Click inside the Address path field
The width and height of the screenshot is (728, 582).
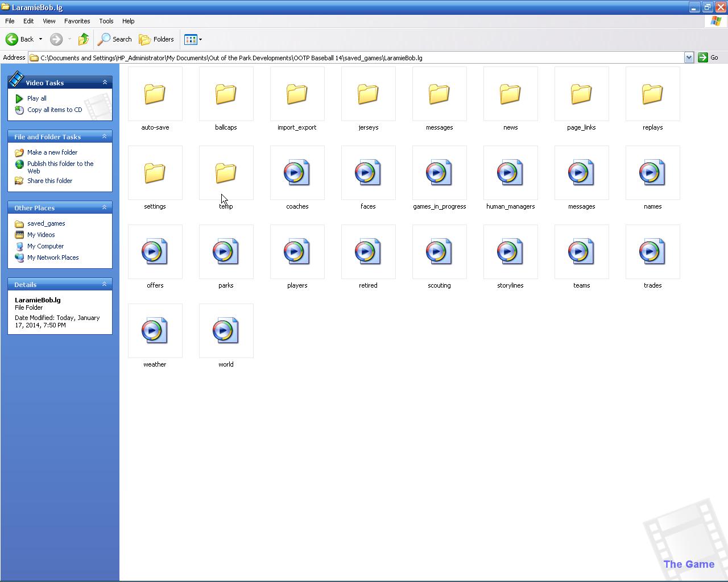click(x=341, y=58)
